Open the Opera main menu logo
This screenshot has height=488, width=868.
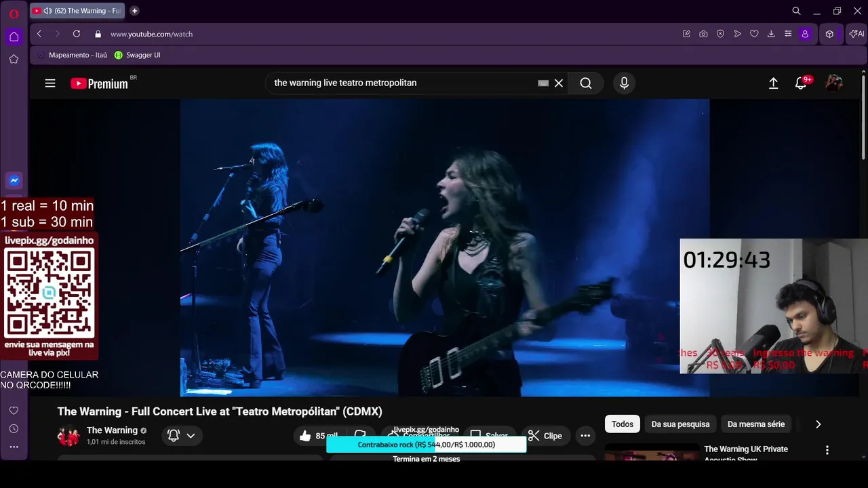[x=14, y=13]
